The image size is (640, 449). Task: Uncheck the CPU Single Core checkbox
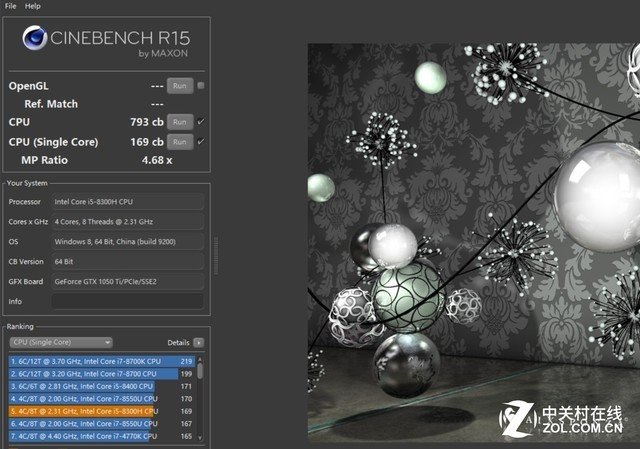click(201, 141)
